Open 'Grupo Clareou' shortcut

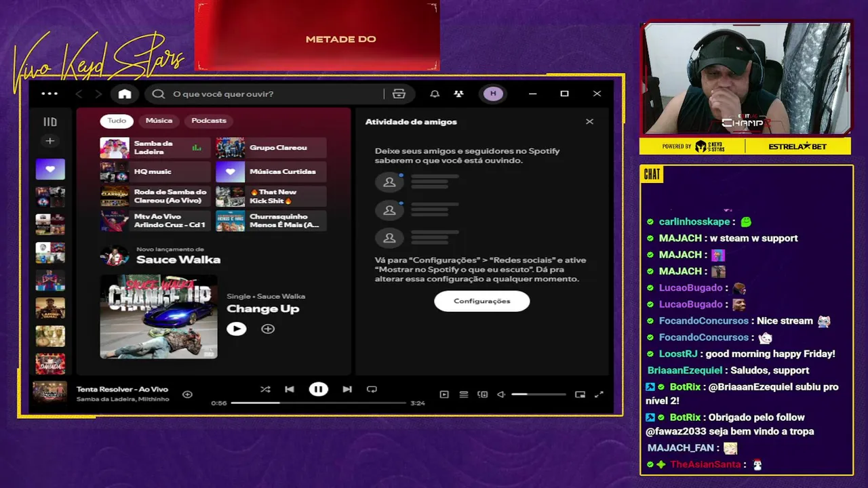(x=271, y=148)
